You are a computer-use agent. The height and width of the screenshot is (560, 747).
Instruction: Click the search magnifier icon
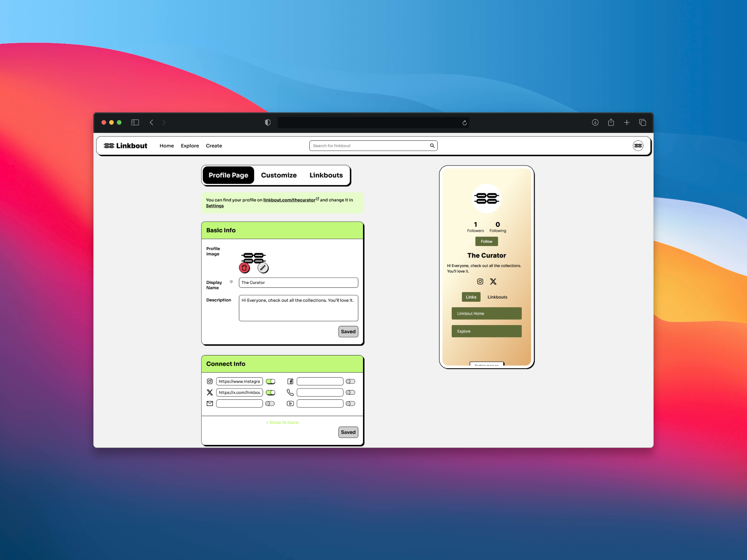point(432,146)
